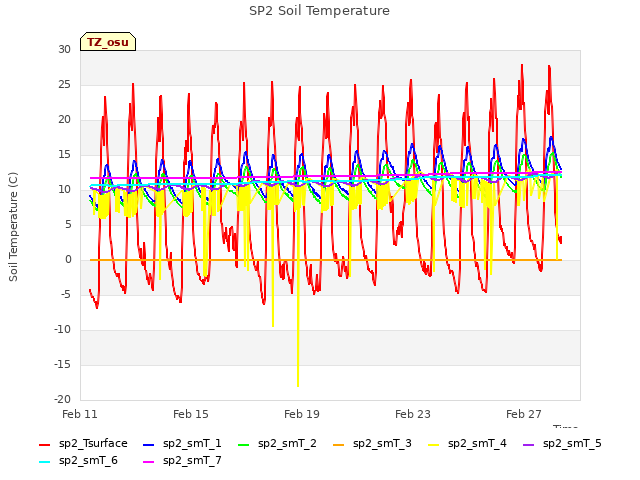Screen dimensions: 640x480
Task: Click the Feb 11 x-axis tick label
Action: click(x=80, y=414)
